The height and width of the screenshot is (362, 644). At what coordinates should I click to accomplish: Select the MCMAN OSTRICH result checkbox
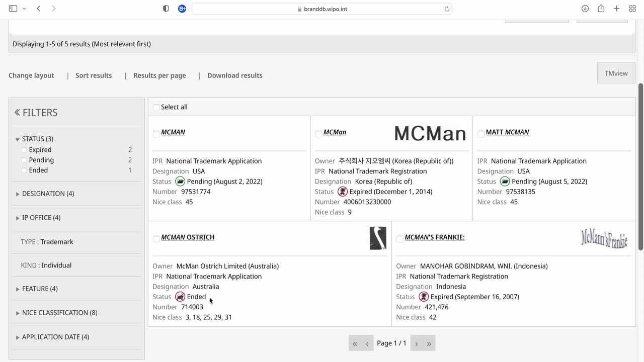(x=156, y=239)
